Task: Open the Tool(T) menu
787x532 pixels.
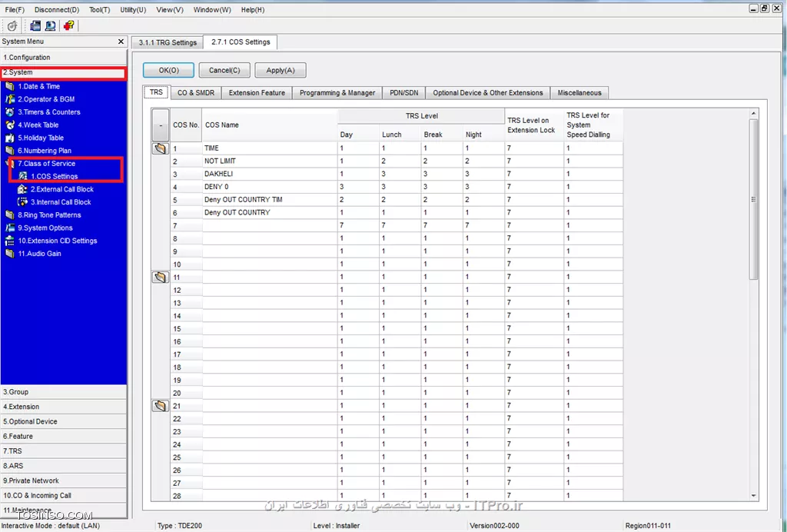Action: 99,9
